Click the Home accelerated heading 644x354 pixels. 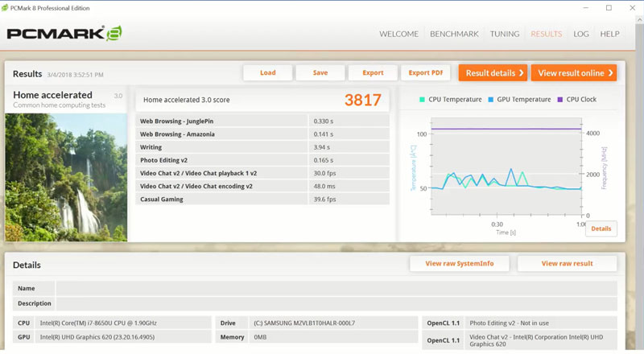click(52, 95)
